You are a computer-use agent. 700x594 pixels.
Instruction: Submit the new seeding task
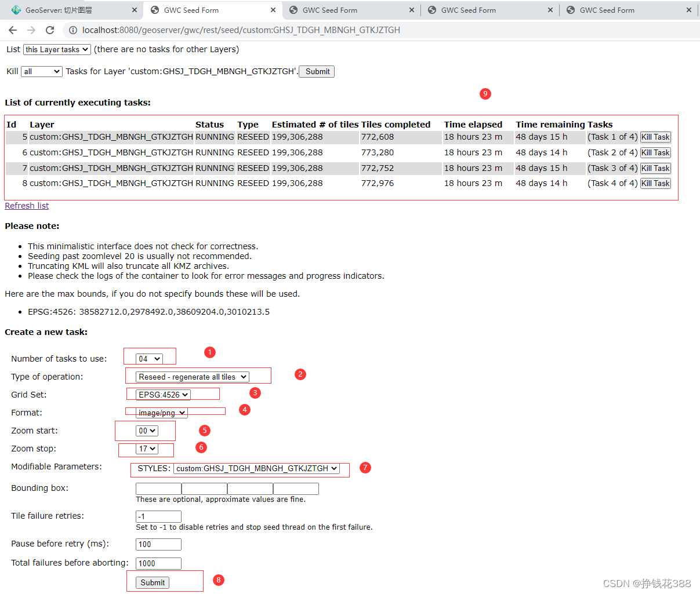click(152, 582)
